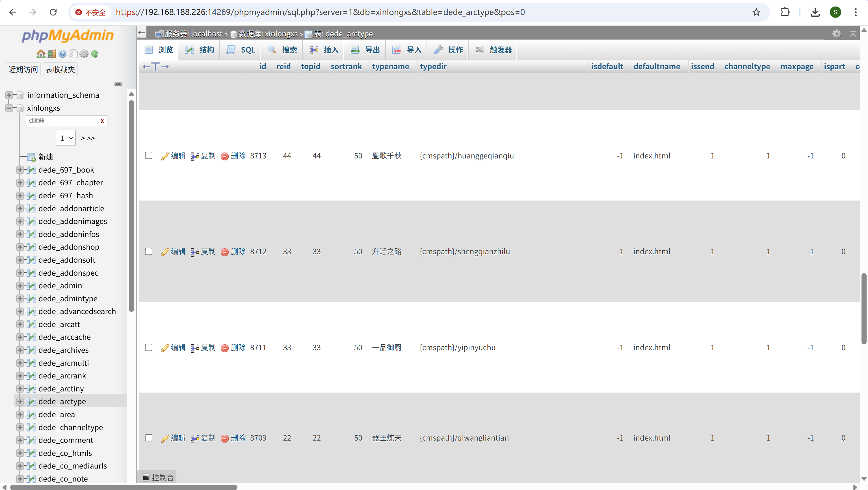Click page settings gear at top right

pos(836,34)
